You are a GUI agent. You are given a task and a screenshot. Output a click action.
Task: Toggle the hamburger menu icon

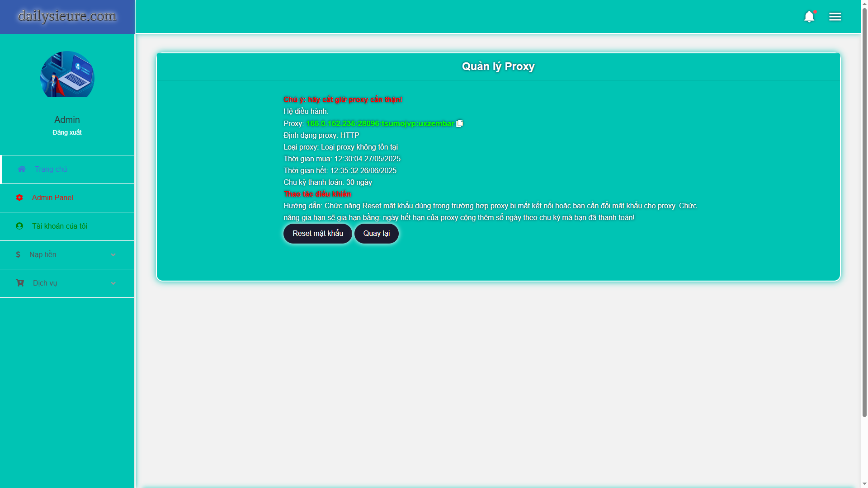pyautogui.click(x=835, y=17)
